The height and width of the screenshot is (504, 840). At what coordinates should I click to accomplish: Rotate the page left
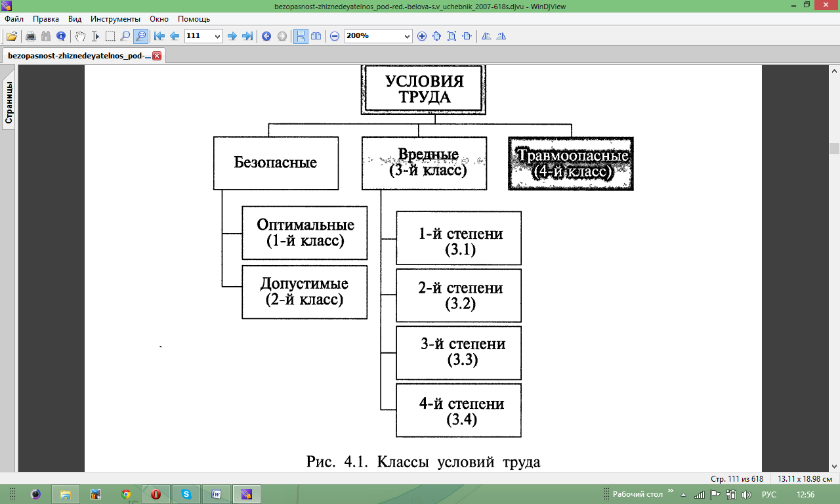click(486, 36)
